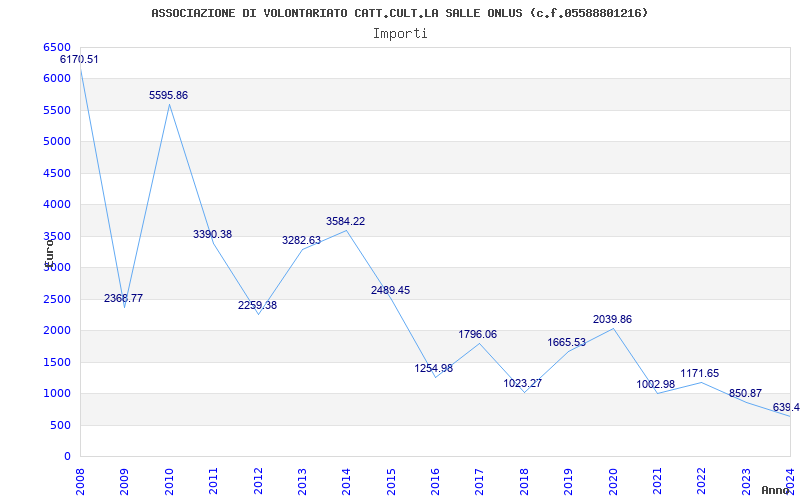Click y-axis value 5000
Viewport: 800px width, 500px height.
[57, 141]
